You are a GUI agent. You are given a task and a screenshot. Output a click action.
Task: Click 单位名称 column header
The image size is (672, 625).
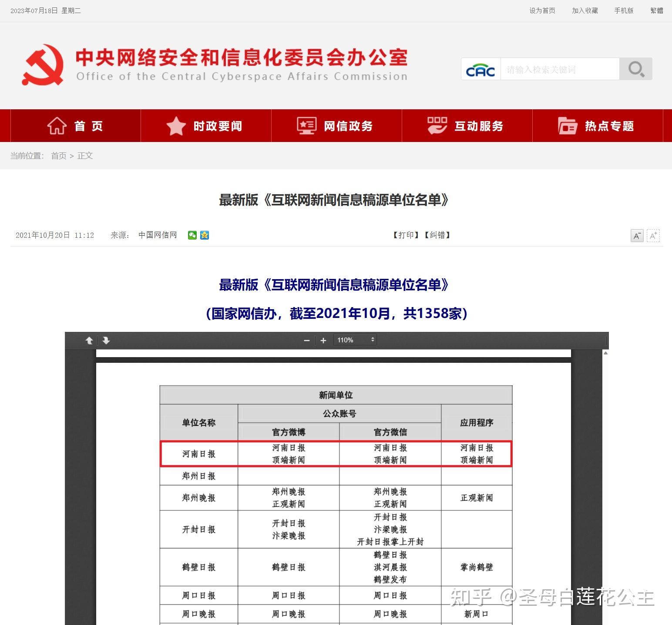click(x=199, y=422)
